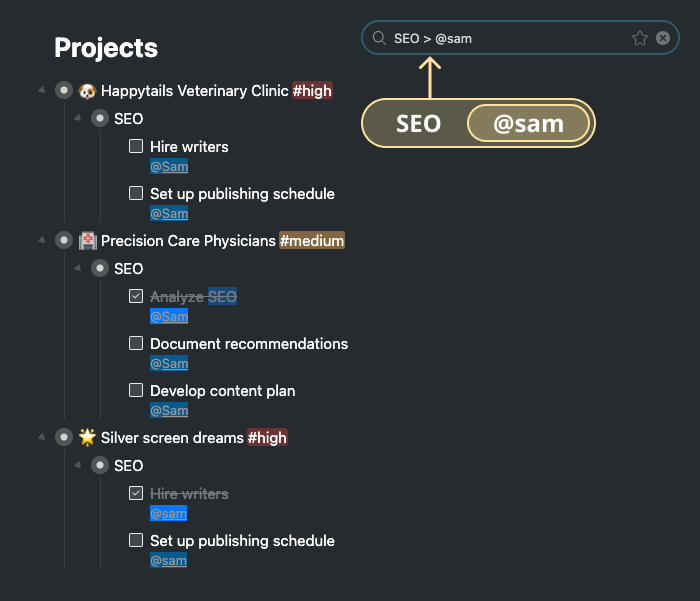700x601 pixels.
Task: Click the "Projects" page title
Action: pyautogui.click(x=106, y=48)
